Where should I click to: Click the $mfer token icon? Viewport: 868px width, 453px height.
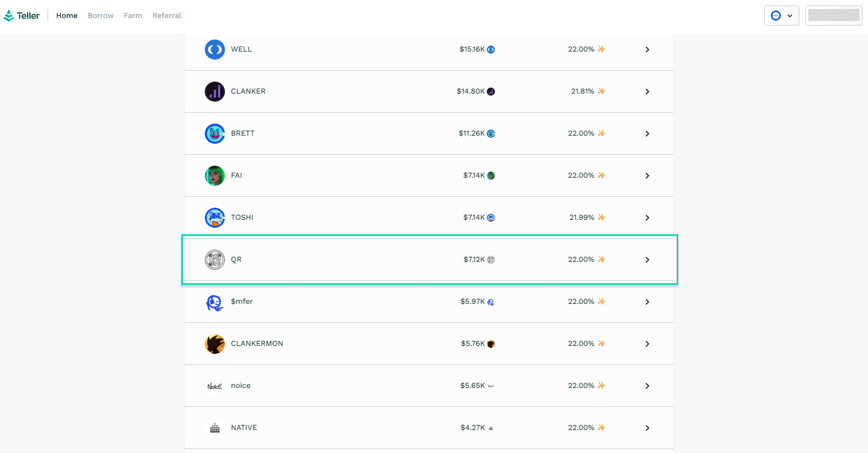(214, 302)
